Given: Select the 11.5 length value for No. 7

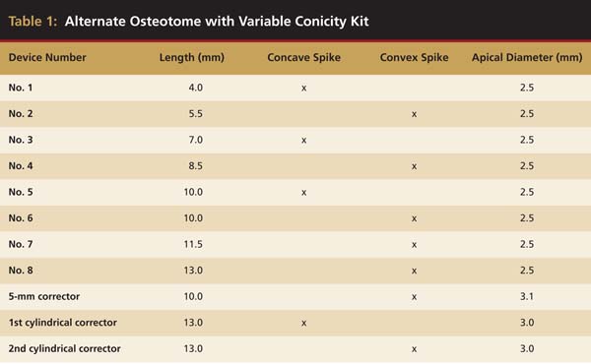Looking at the screenshot, I should (x=193, y=244).
